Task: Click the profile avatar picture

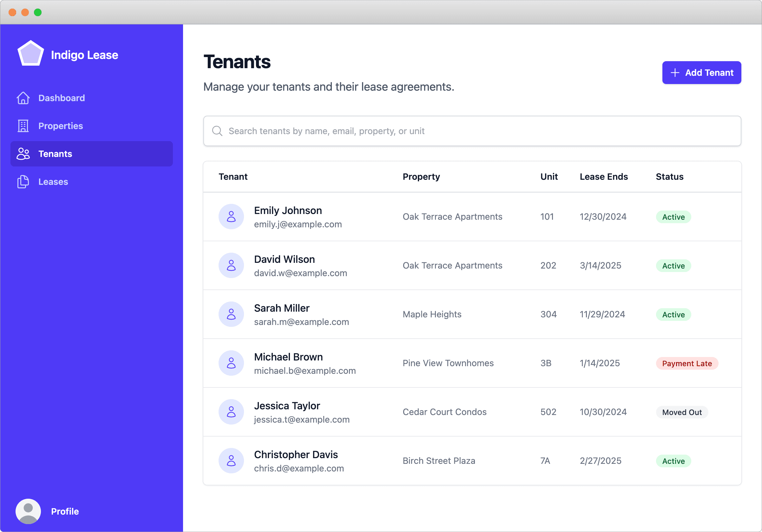Action: point(28,511)
